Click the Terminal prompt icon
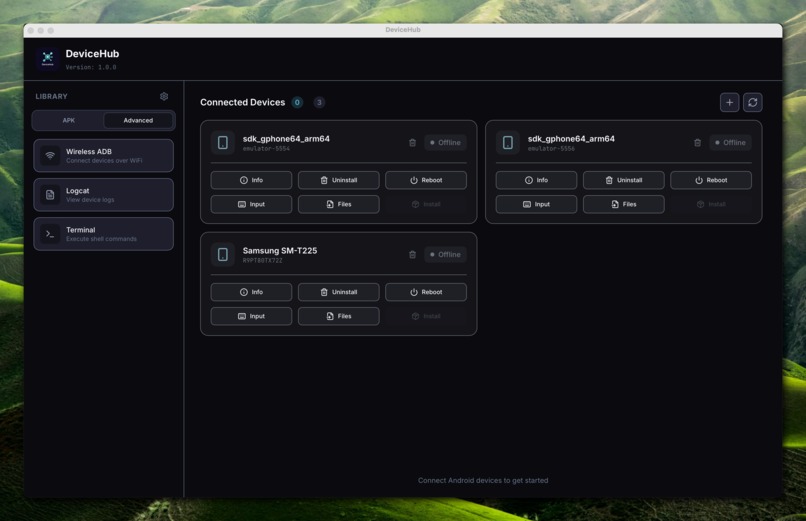This screenshot has height=521, width=806. pos(50,234)
